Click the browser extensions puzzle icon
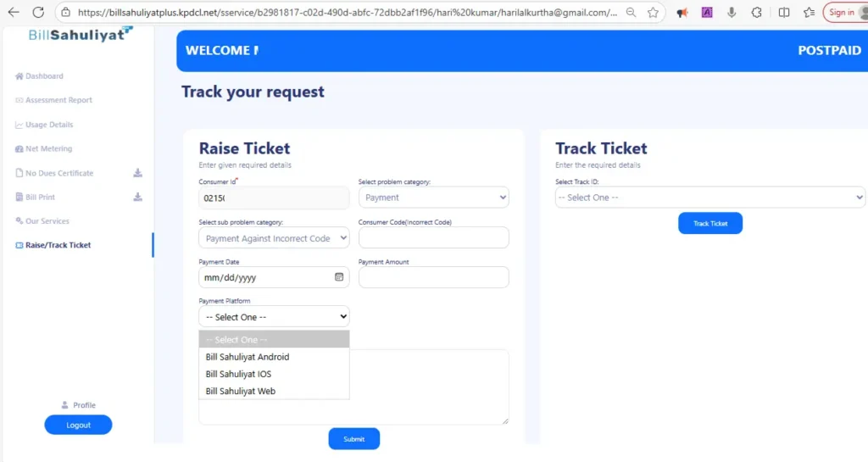This screenshot has width=868, height=462. 757,13
